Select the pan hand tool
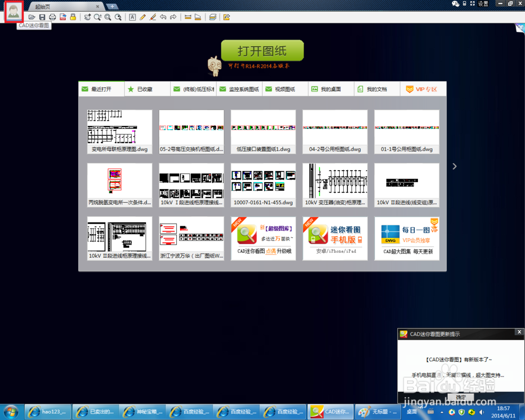The height and width of the screenshot is (420, 525). click(87, 17)
